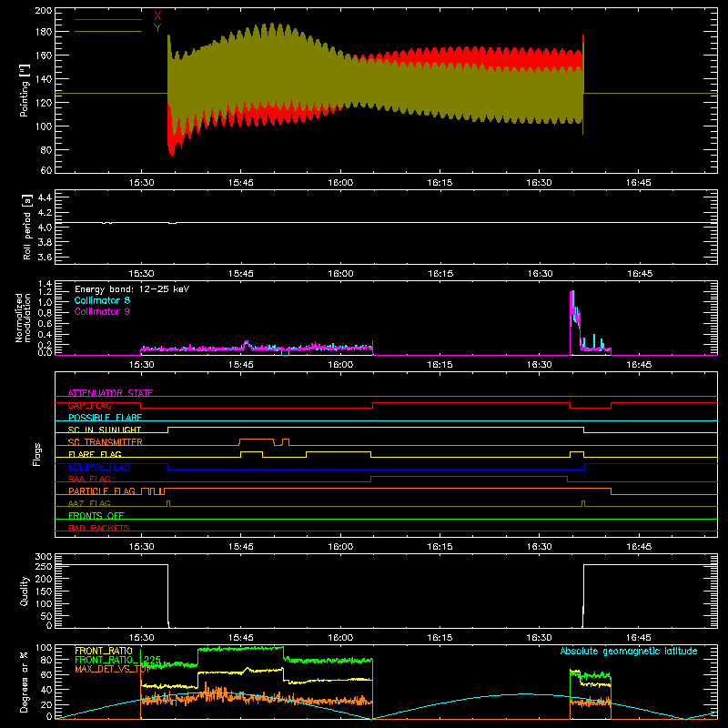
Task: Click the 'ECLIPSE_FLAG' label
Action: click(x=99, y=467)
